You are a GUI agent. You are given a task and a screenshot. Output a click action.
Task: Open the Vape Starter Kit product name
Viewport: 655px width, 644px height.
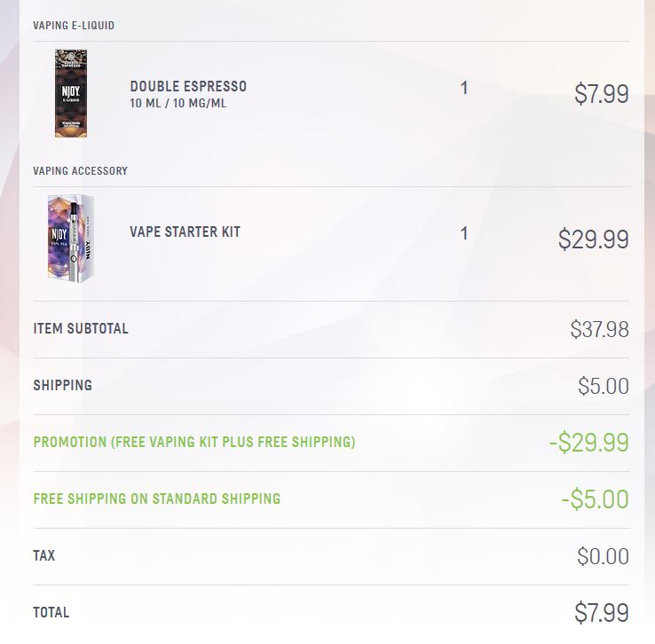185,232
